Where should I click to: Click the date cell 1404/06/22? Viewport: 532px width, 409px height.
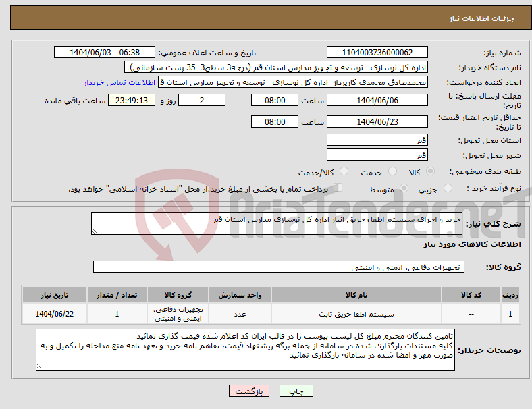(54, 314)
